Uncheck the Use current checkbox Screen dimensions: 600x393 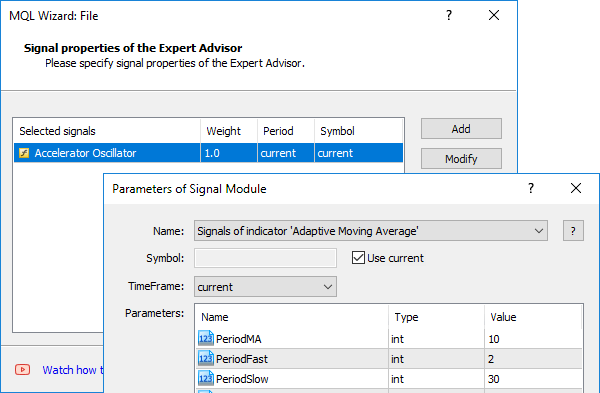(x=358, y=258)
